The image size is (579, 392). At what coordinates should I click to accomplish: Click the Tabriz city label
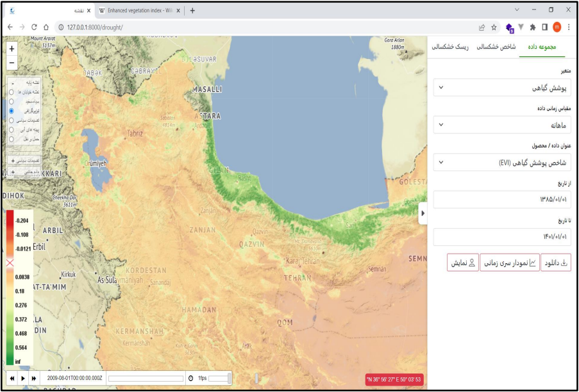tap(135, 133)
